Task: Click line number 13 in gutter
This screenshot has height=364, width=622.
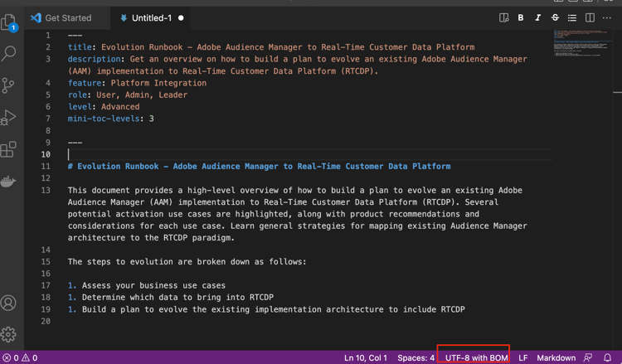Action: pos(46,191)
